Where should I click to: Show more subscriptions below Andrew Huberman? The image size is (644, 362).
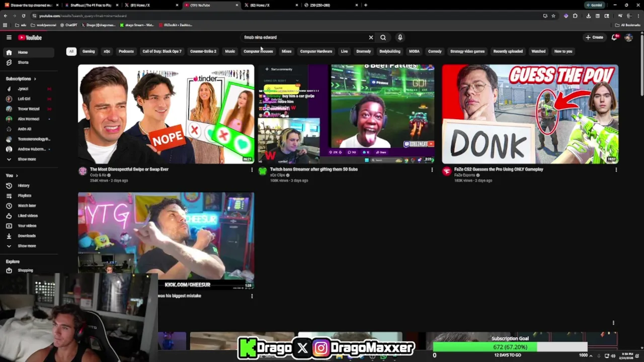[29, 159]
